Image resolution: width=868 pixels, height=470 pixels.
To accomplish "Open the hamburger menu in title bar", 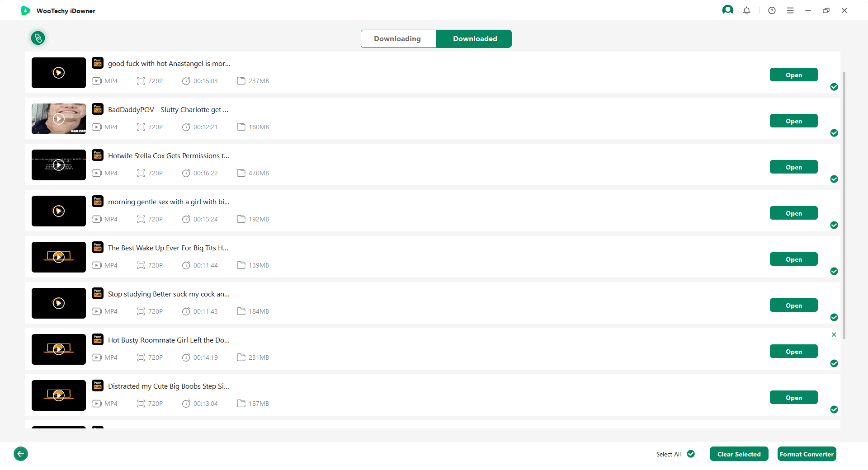I will (x=790, y=10).
